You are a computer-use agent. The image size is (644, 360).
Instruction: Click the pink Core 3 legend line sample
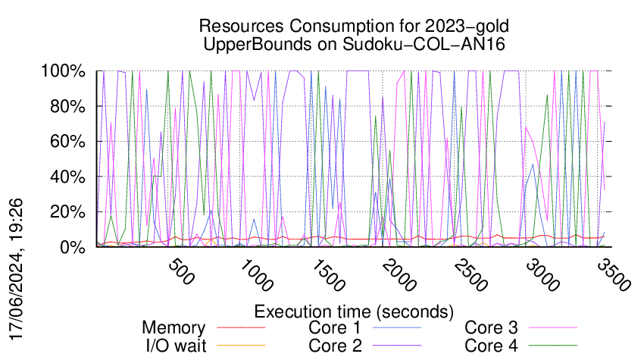click(553, 327)
